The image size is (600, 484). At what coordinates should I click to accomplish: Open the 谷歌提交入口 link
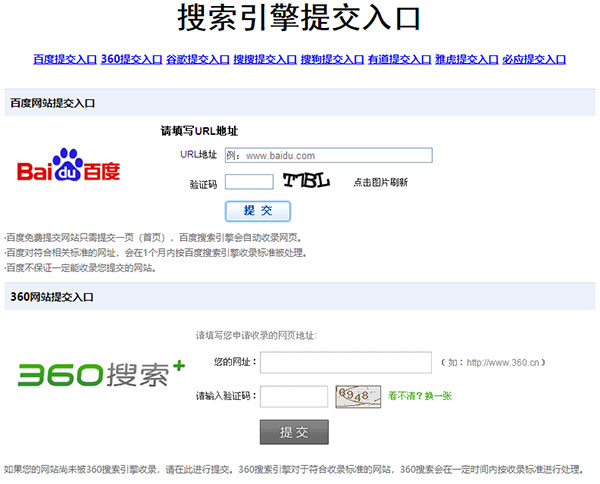click(198, 59)
